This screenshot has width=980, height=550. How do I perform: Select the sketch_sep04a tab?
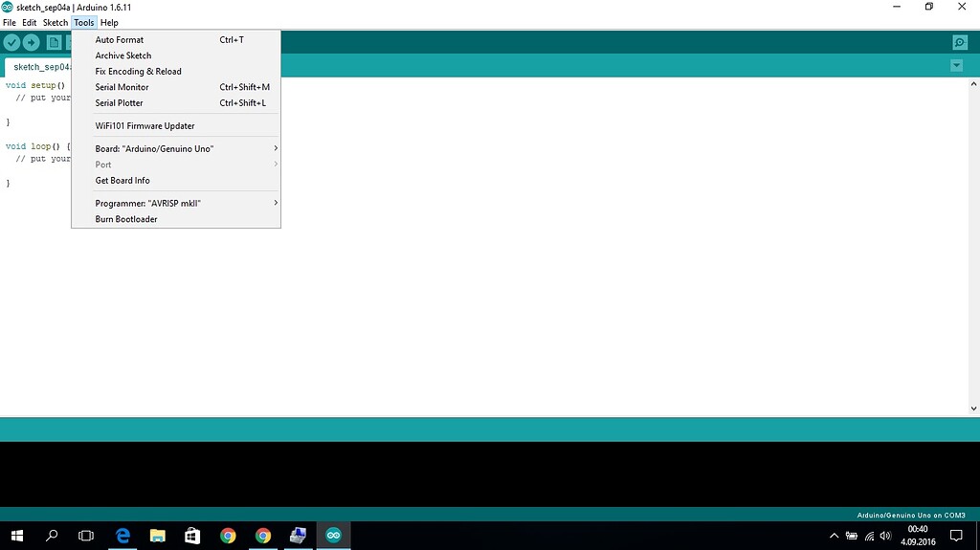coord(38,67)
